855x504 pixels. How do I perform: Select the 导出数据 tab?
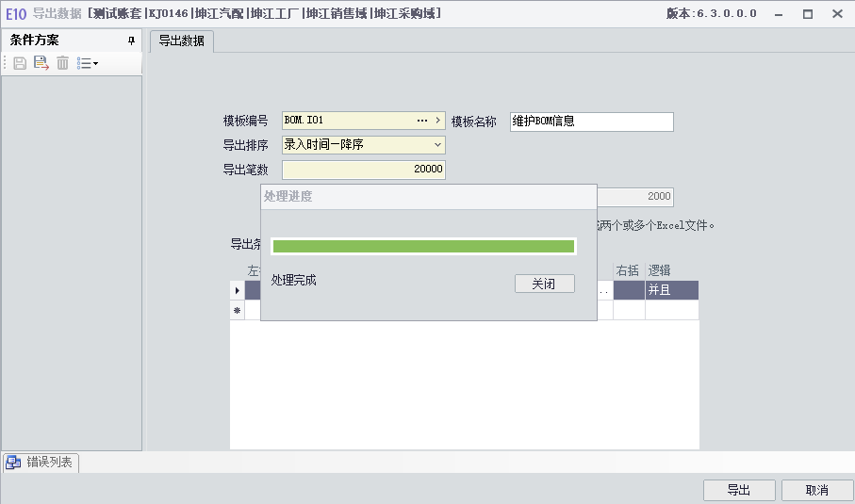click(182, 41)
